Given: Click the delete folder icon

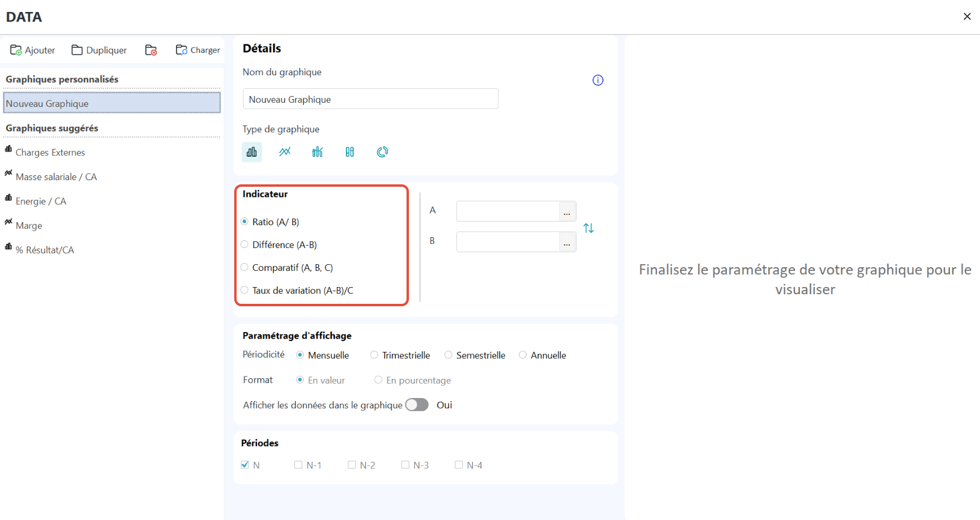Looking at the screenshot, I should [x=151, y=50].
